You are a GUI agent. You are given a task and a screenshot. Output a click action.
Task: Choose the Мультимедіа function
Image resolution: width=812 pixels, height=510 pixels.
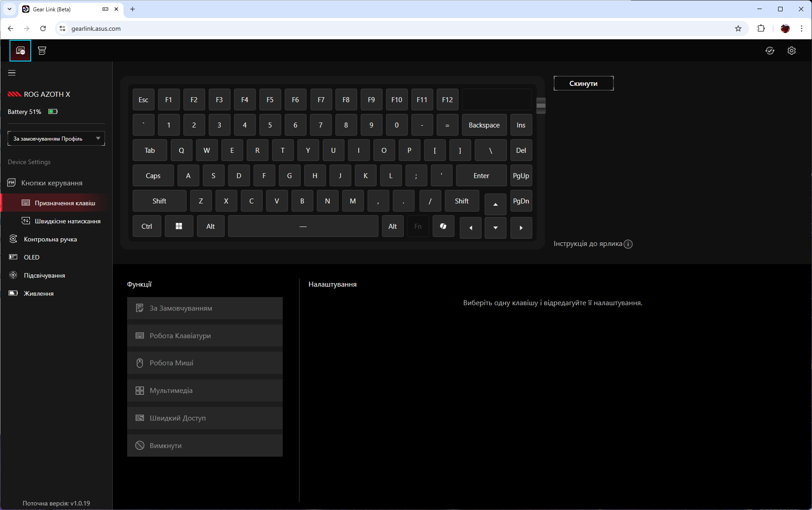click(x=205, y=391)
